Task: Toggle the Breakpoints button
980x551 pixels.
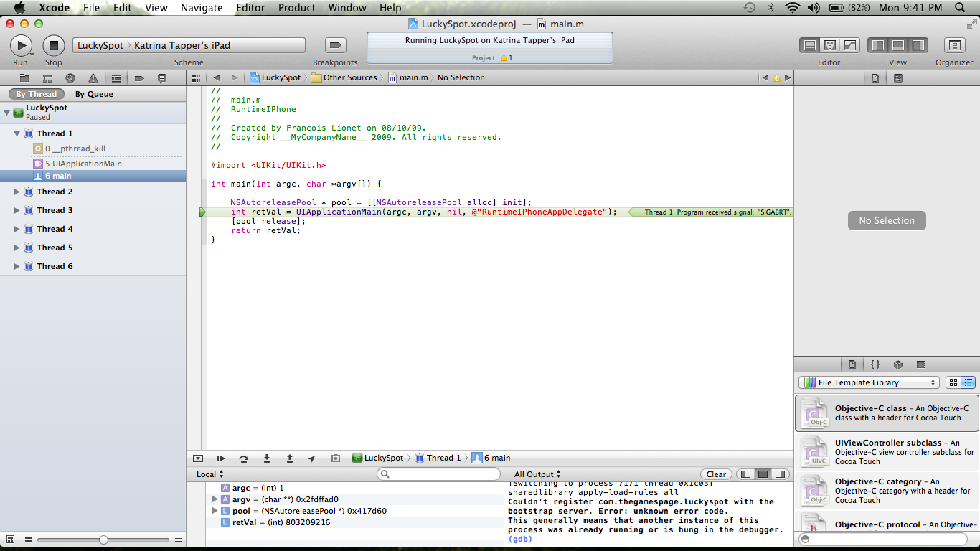Action: tap(335, 45)
